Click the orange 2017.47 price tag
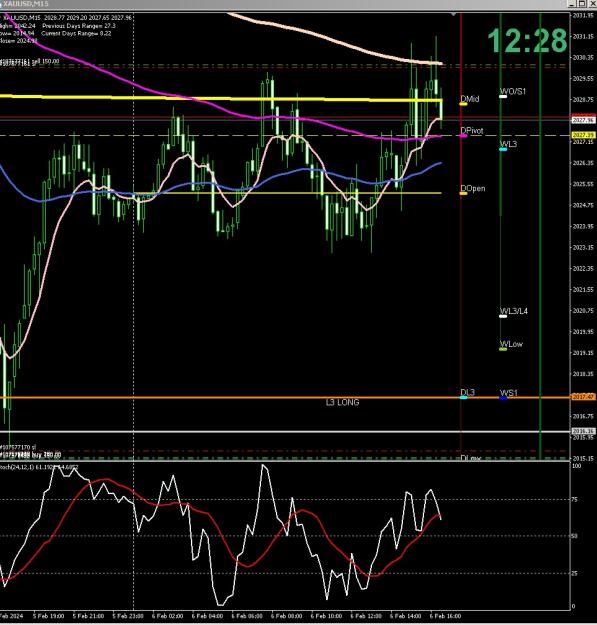This screenshot has height=625, width=597. tap(583, 397)
